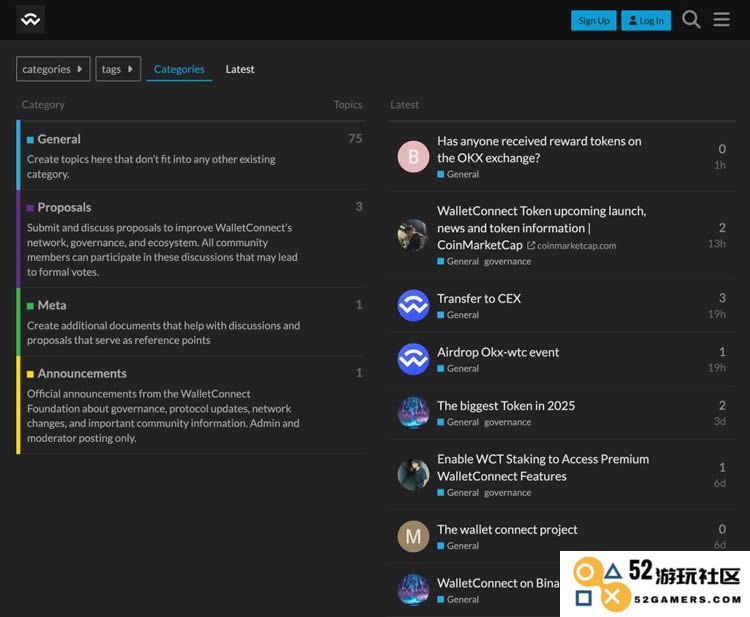Open WalletConnect Token upcoming launch topic
This screenshot has height=617, width=750.
541,228
